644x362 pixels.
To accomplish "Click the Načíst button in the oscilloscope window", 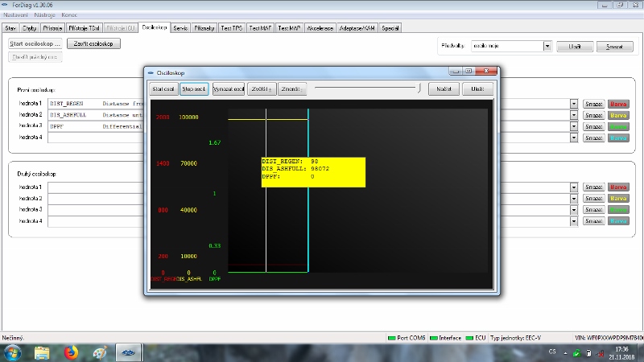I will click(443, 89).
